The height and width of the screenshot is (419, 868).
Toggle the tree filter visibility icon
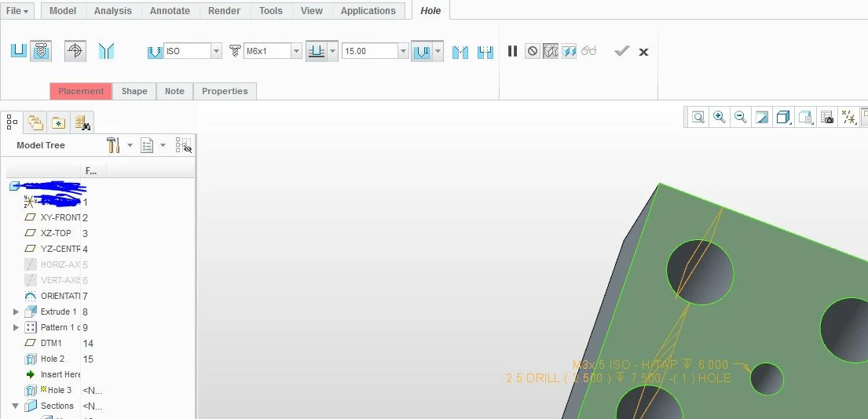[183, 145]
